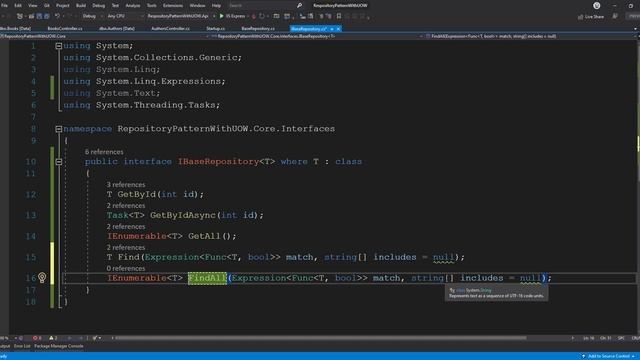The width and height of the screenshot is (640, 360).
Task: Open the Debug menu
Action: [x=98, y=5]
